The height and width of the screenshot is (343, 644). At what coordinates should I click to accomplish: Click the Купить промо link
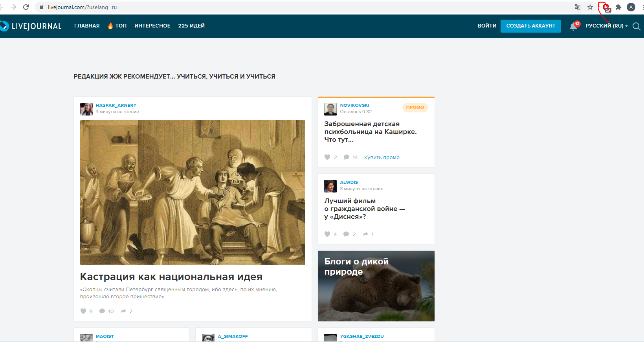pos(382,158)
